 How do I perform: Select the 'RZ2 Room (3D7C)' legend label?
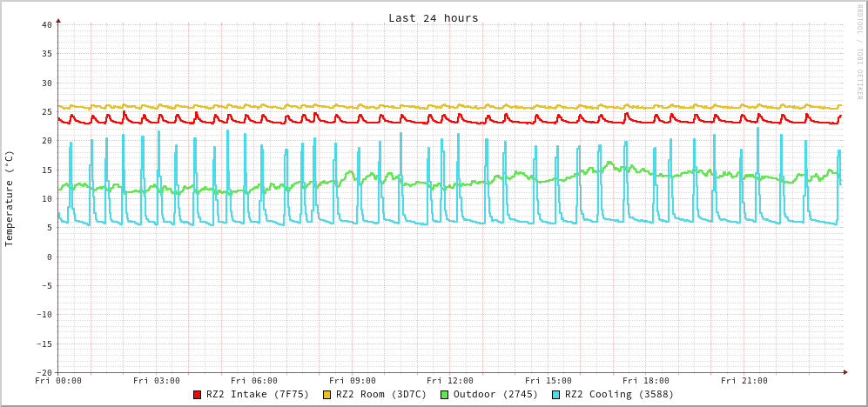(x=381, y=395)
